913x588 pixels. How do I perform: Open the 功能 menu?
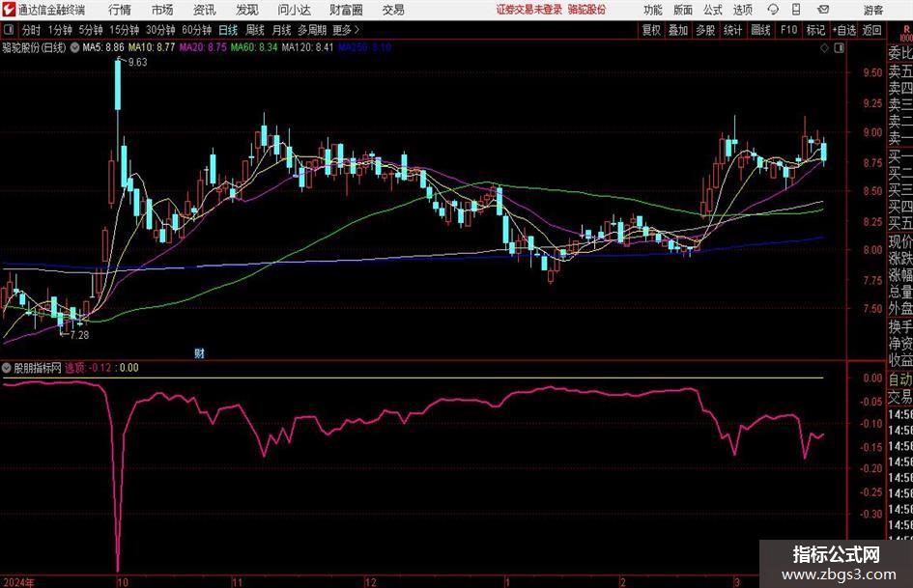(653, 10)
